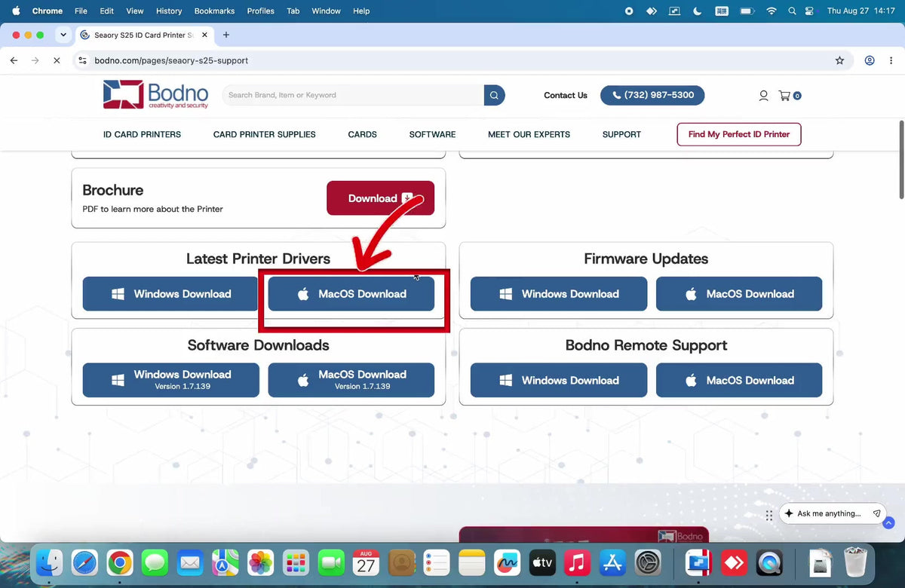Open Calendar from the Dock
Screen dimensions: 905x588
click(366, 562)
